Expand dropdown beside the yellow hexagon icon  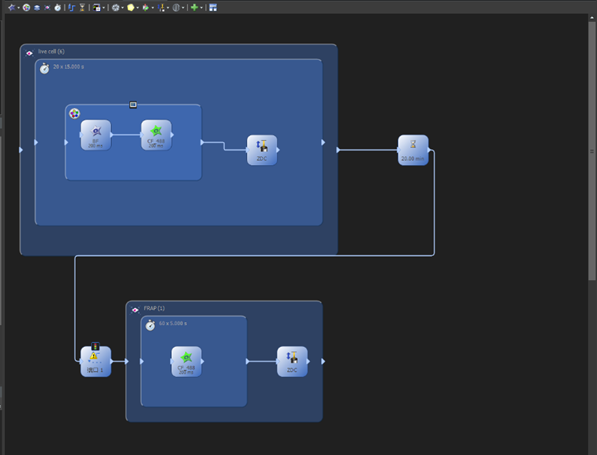click(x=137, y=8)
